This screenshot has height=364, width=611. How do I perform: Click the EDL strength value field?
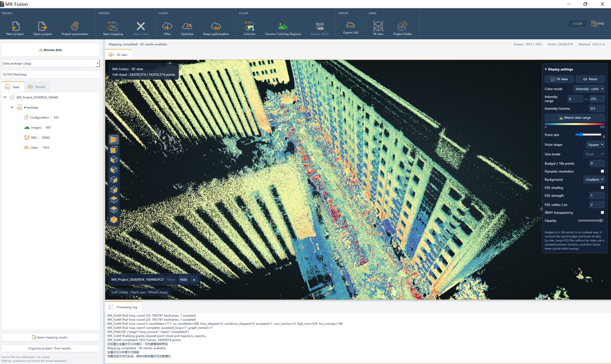597,195
